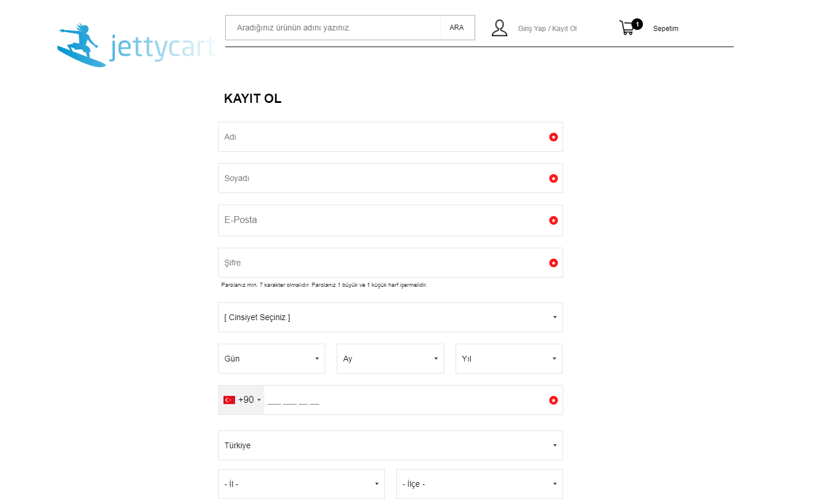
Task: Click required star icon in Şifre field
Action: click(x=553, y=263)
